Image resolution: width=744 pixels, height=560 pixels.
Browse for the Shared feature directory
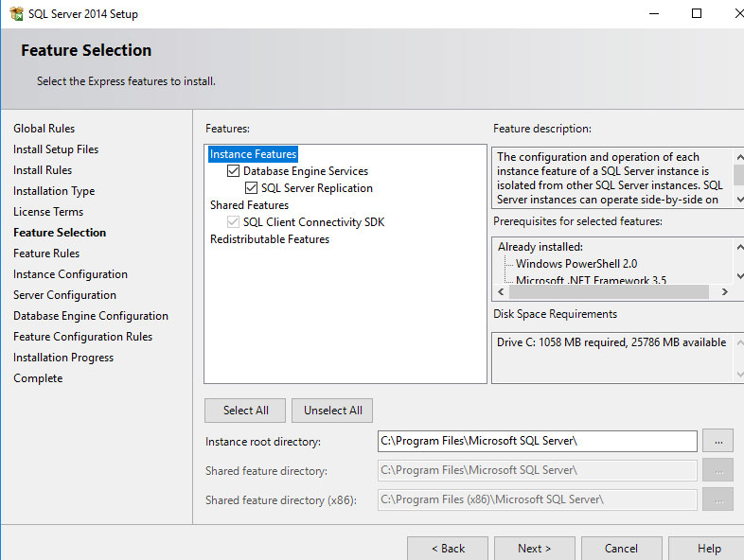point(717,470)
